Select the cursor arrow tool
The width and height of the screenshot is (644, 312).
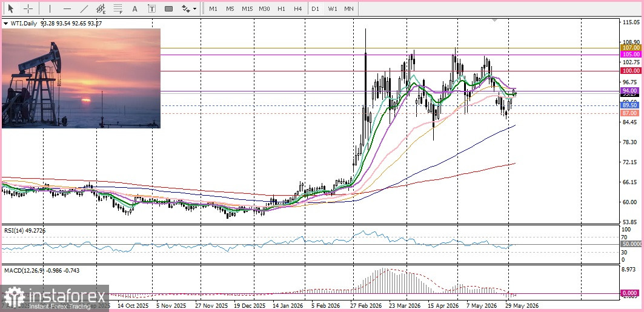click(11, 8)
